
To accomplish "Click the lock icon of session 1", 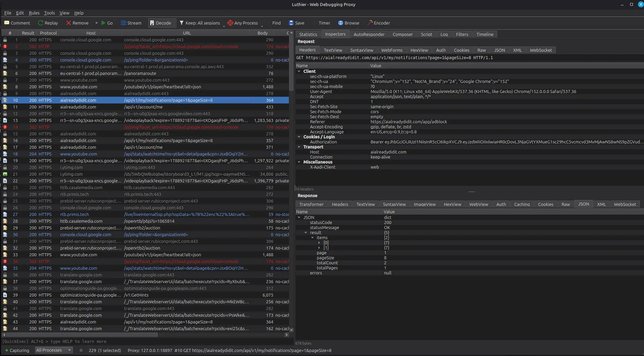I will [5, 40].
